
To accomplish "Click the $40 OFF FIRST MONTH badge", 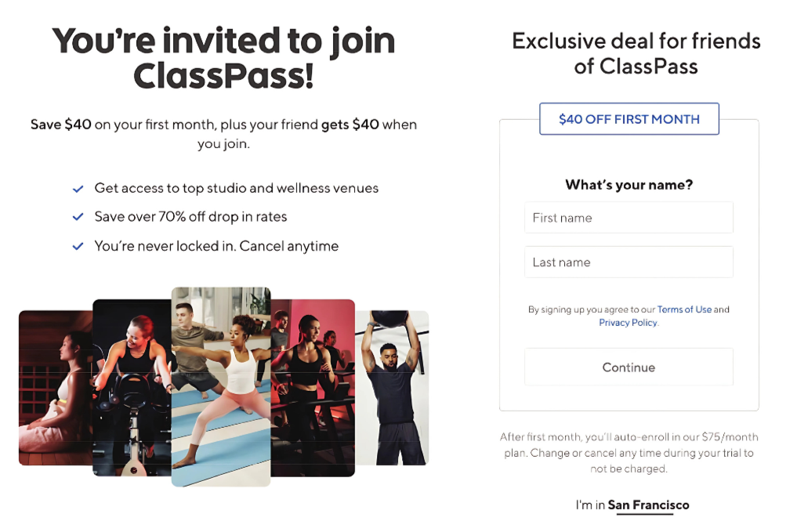I will 629,119.
